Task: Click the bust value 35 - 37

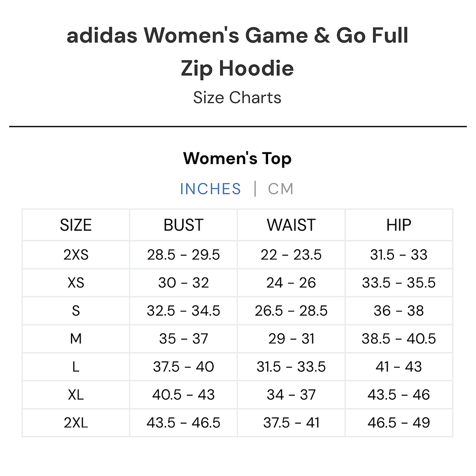Action: point(184,339)
